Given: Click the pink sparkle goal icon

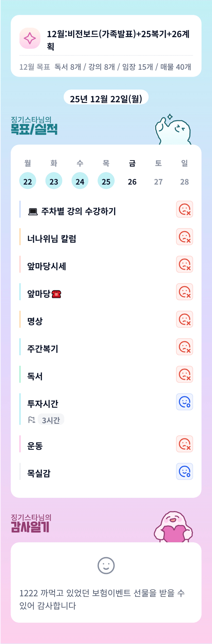Looking at the screenshot, I should 30,38.
